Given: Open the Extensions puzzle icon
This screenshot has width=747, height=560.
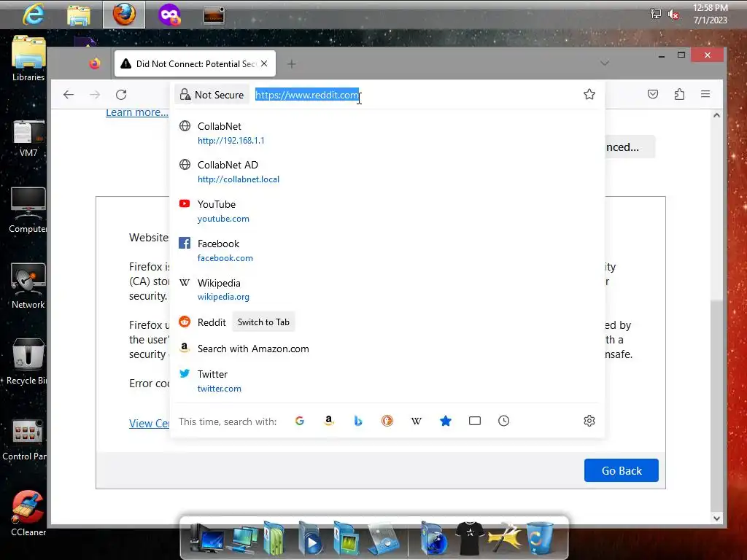Looking at the screenshot, I should pyautogui.click(x=679, y=94).
